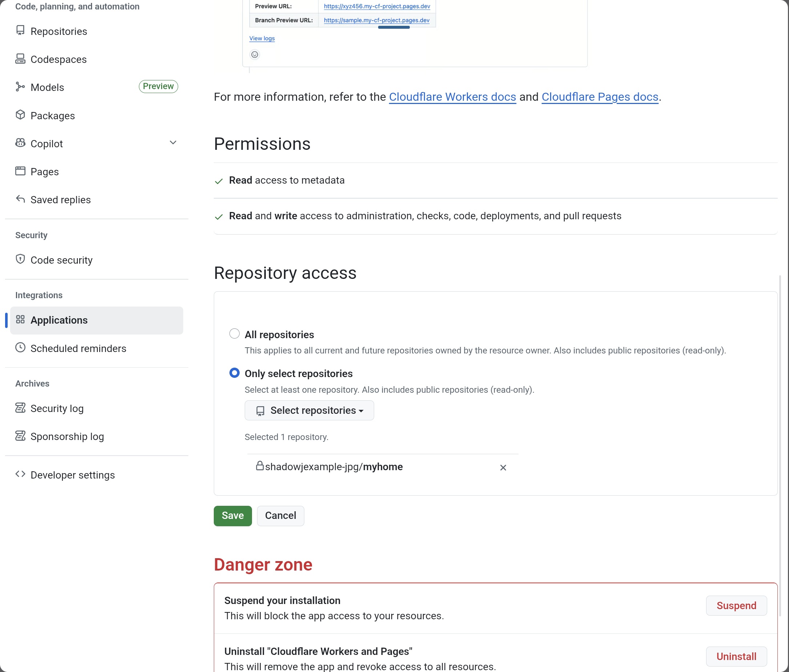Screen dimensions: 789x672
Task: Open the Cloudflare Workers docs link
Action: coord(452,97)
